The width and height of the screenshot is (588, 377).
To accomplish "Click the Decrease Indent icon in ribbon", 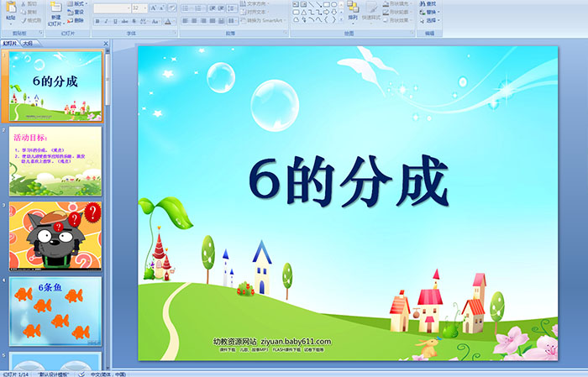I will pos(213,8).
